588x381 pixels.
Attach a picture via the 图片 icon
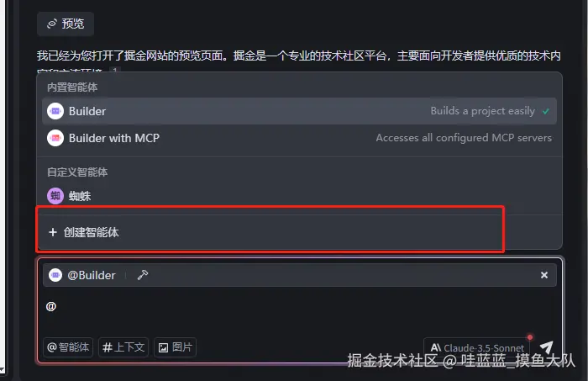pyautogui.click(x=175, y=347)
